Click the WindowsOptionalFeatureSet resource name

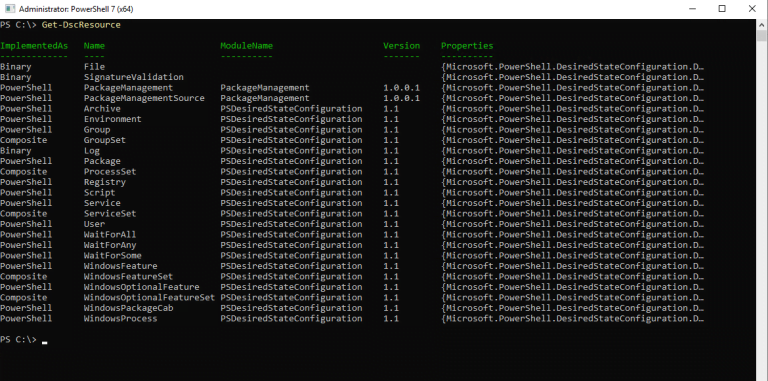pyautogui.click(x=149, y=298)
